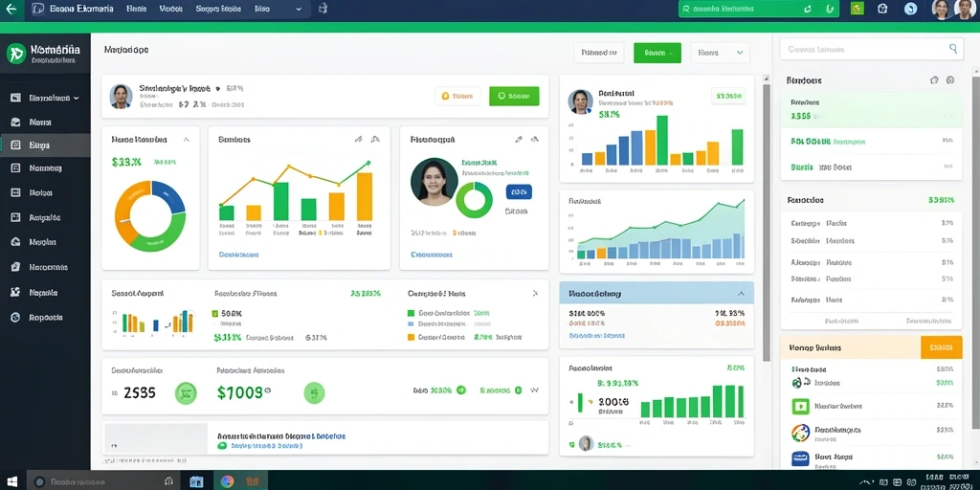Click the blue circular icon near user avatar
The height and width of the screenshot is (490, 980).
click(911, 9)
